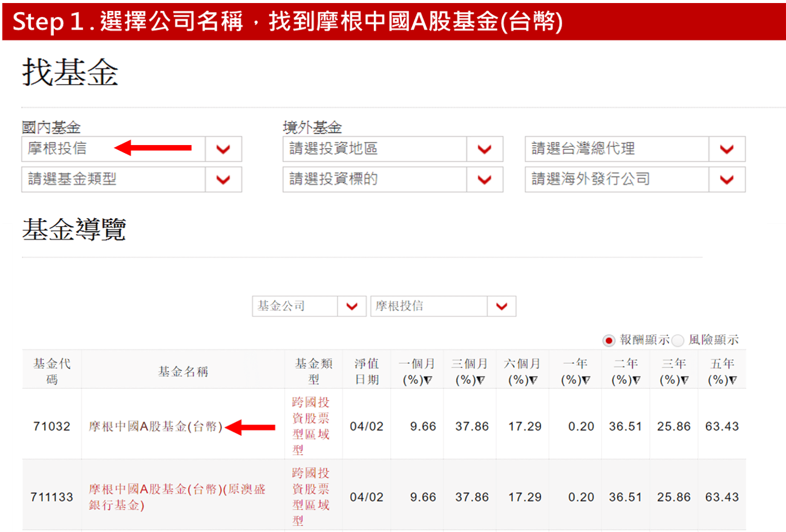This screenshot has width=786, height=532.
Task: Sort funds by 一個月(%) column arrow
Action: point(428,380)
